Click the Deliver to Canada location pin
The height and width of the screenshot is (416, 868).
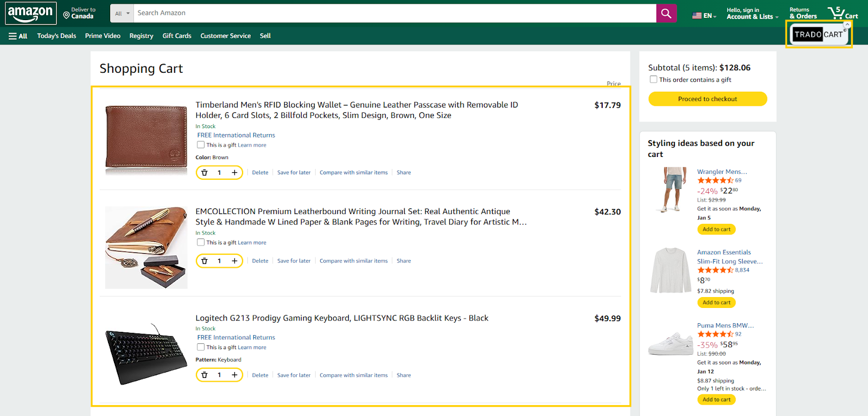[66, 16]
